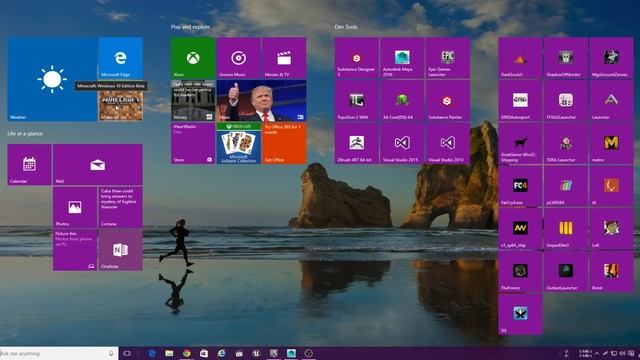This screenshot has width=640, height=360.
Task: Launch Substance Designer 5 tile
Action: [x=357, y=58]
